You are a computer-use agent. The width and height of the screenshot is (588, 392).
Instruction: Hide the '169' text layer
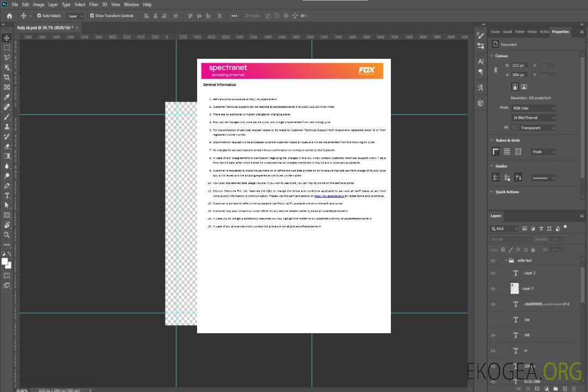(493, 335)
